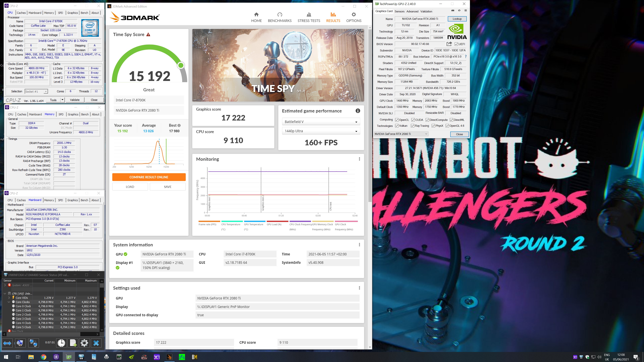Click the Time Spy preview image

pos(278,65)
